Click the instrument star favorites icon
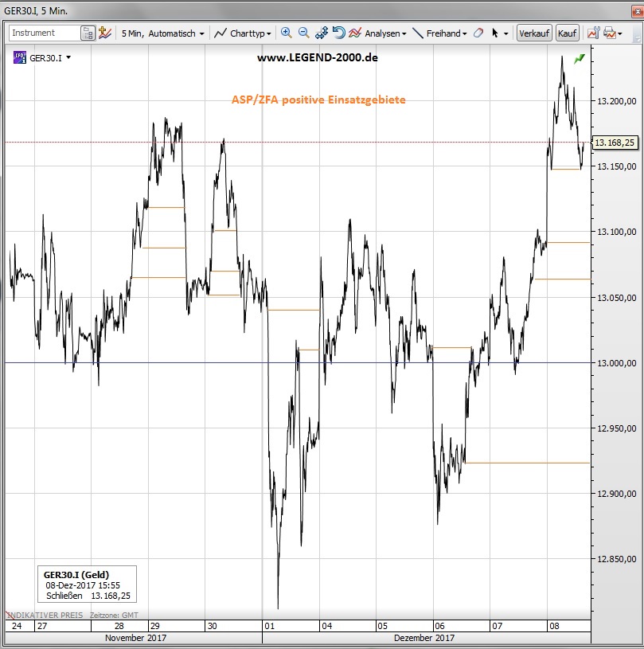The height and width of the screenshot is (649, 644). (104, 33)
